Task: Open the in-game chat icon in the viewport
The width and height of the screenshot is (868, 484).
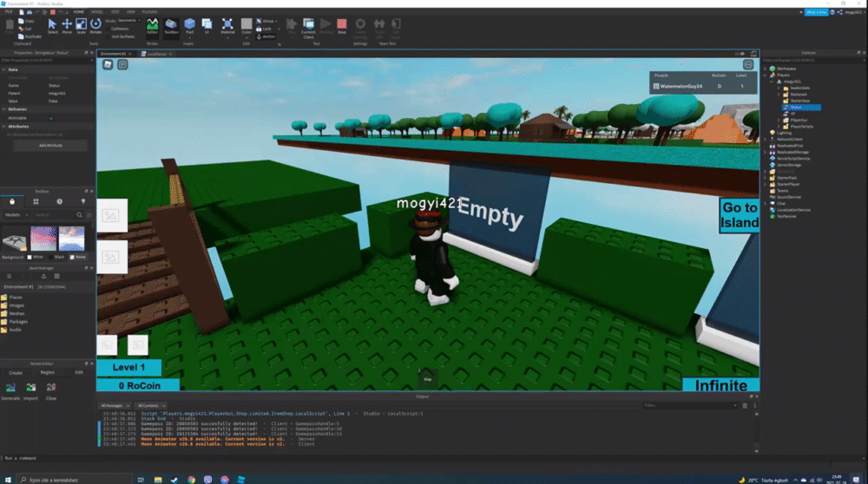Action: pos(122,65)
